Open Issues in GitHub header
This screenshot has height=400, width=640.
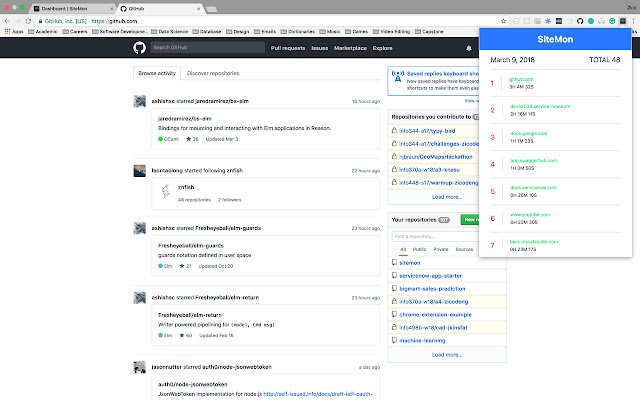(320, 48)
